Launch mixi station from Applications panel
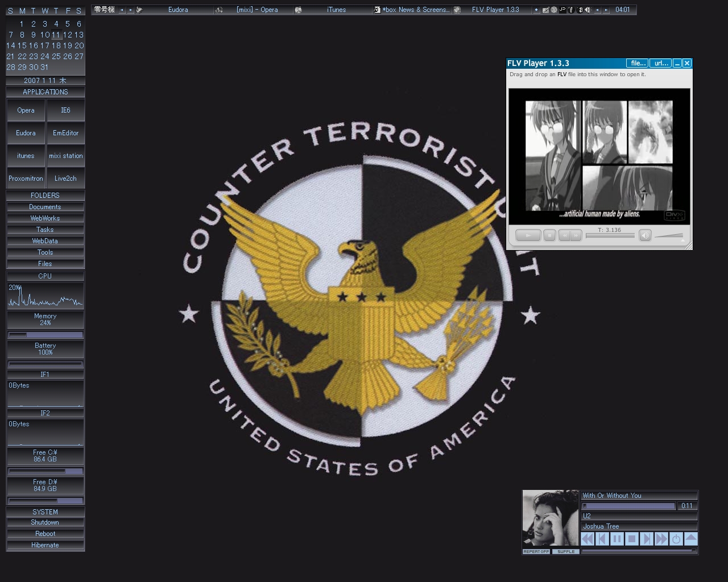The image size is (728, 582). 65,156
